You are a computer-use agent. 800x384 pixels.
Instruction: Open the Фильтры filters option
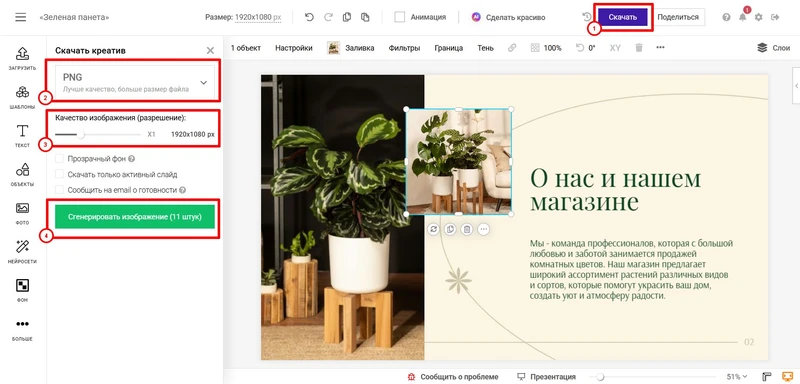tap(404, 48)
